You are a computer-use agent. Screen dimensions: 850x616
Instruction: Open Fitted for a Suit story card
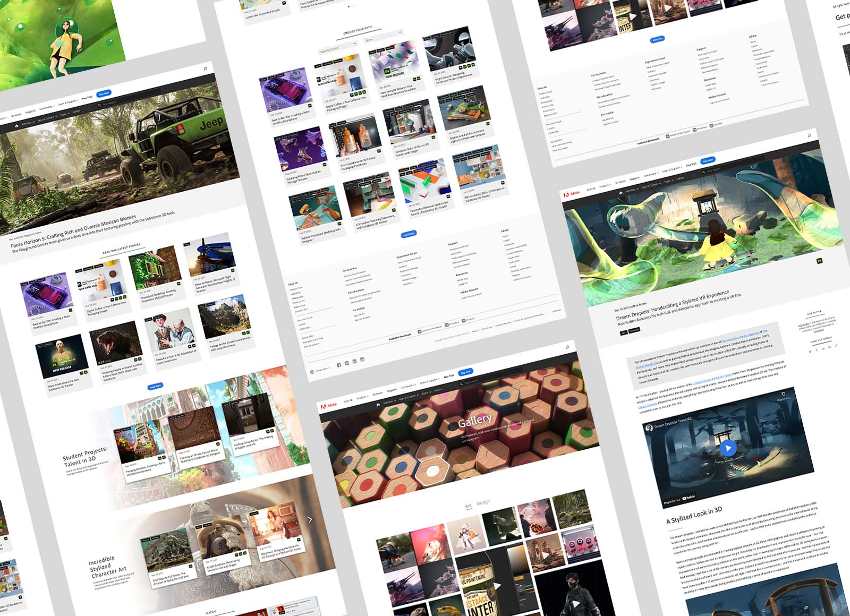(x=173, y=339)
